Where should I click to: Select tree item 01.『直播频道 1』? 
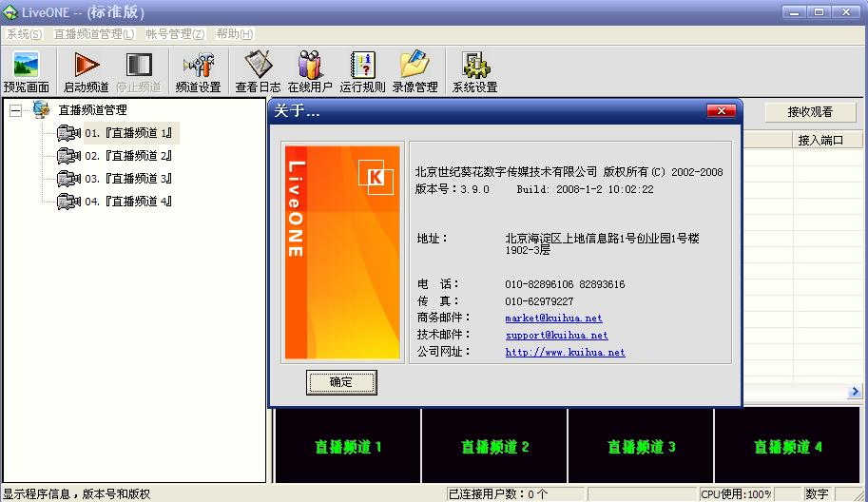[129, 133]
